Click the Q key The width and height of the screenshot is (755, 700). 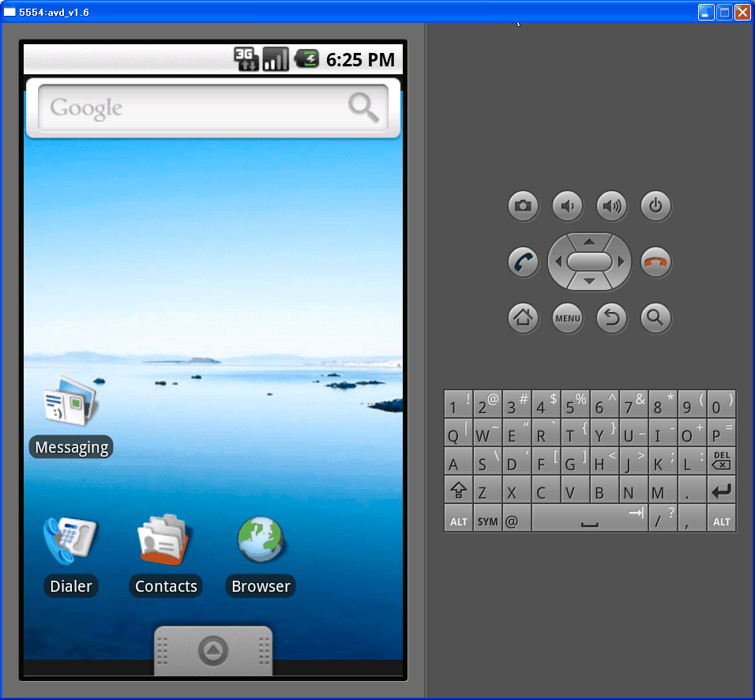click(x=458, y=432)
